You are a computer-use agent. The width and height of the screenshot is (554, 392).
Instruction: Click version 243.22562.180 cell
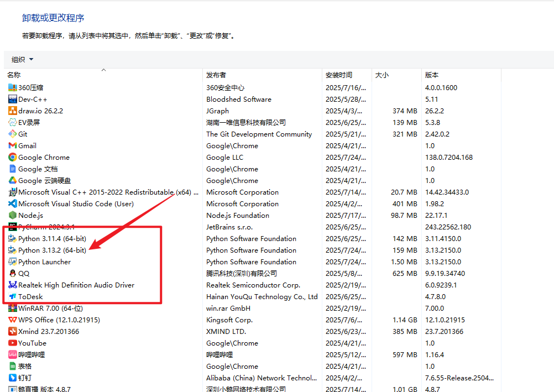[x=448, y=227]
